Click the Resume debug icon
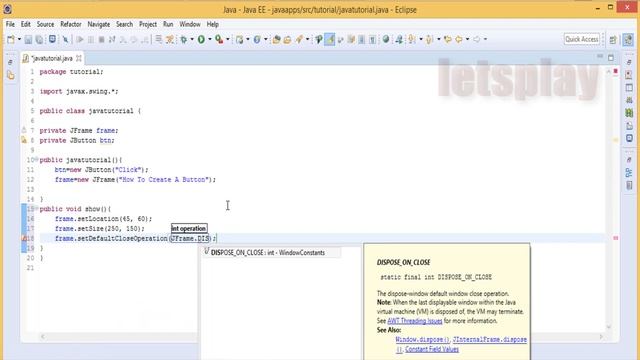 pos(80,40)
